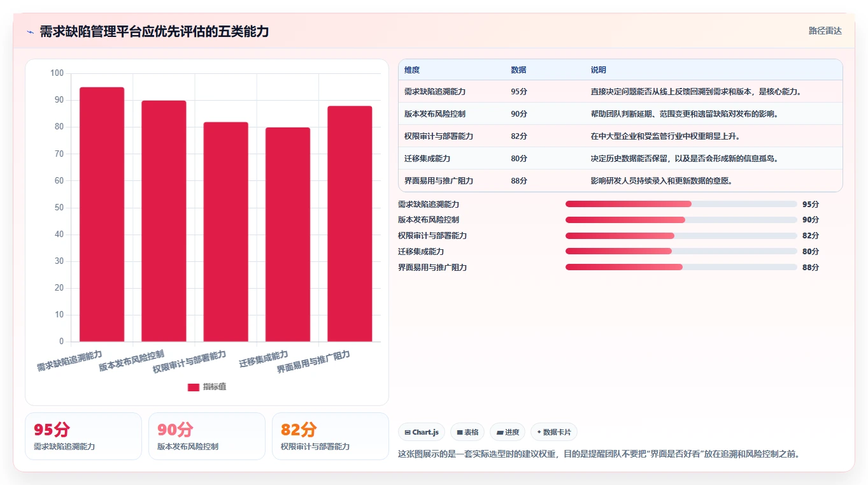Toggle the 指标值 legend entry under the chart
This screenshot has height=485, width=868.
[x=207, y=387]
